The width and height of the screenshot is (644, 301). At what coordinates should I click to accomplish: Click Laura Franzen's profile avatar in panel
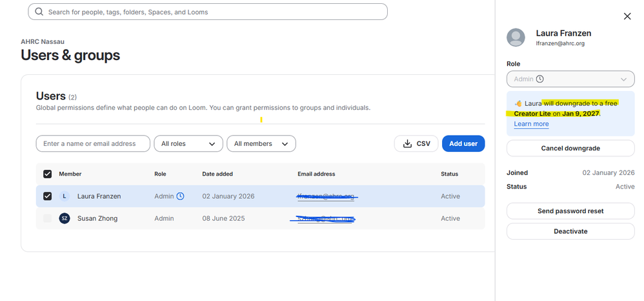[x=516, y=37]
